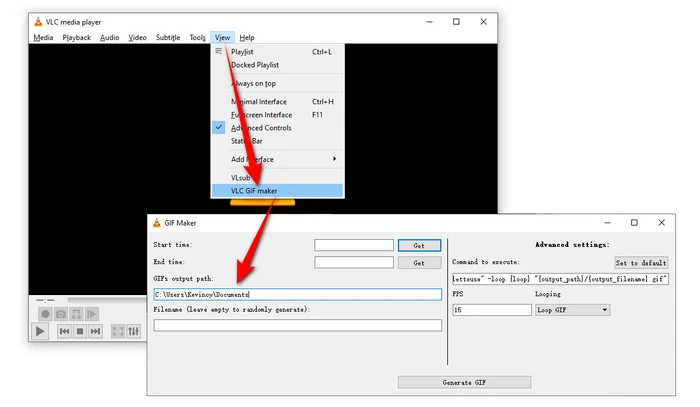Close the VLC media player window
Viewport: 700px width, 407px height.
(483, 22)
